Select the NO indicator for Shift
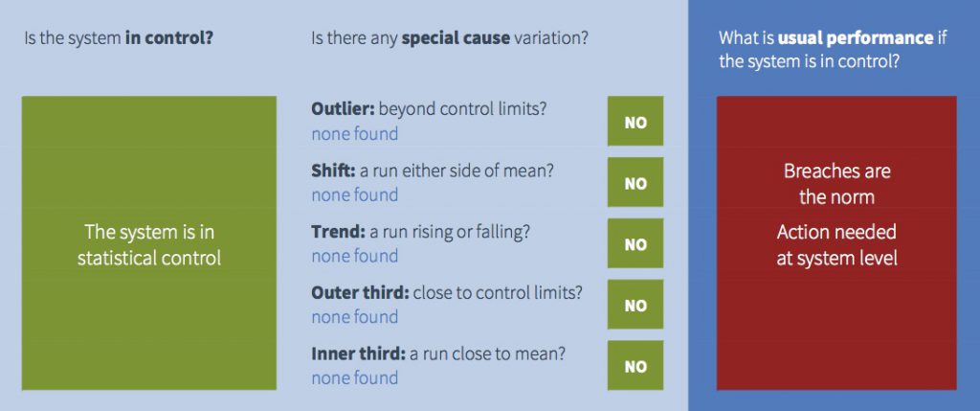Screen dimensions: 980x411 pos(635,182)
